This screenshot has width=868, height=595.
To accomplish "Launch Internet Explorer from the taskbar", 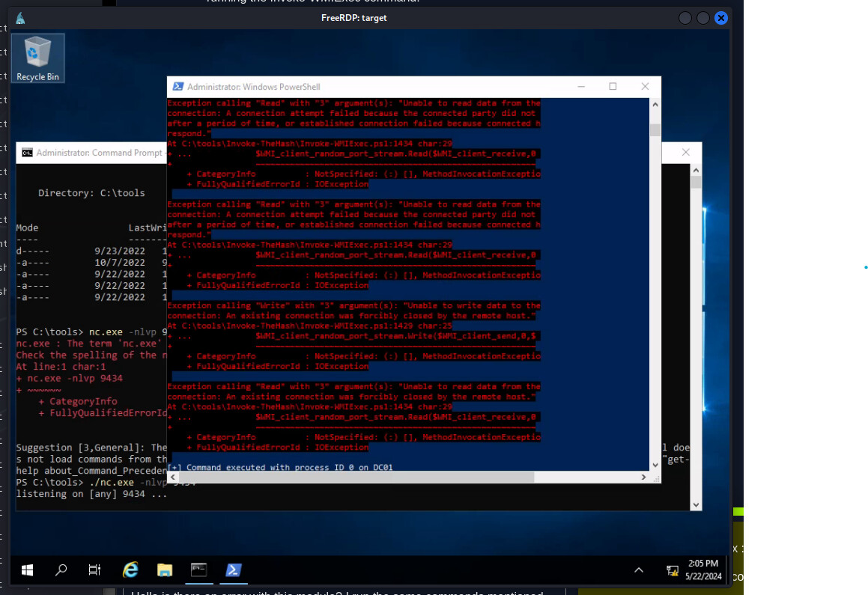I will (x=130, y=570).
